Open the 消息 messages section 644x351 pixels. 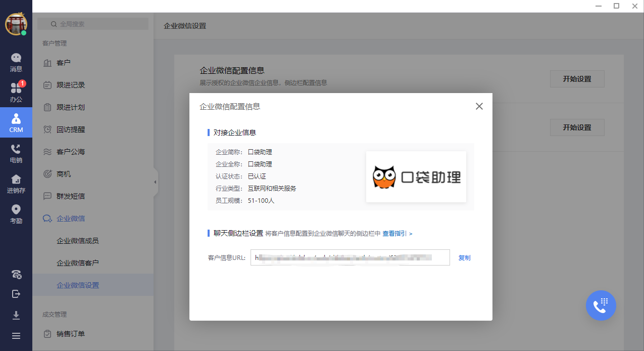click(16, 63)
